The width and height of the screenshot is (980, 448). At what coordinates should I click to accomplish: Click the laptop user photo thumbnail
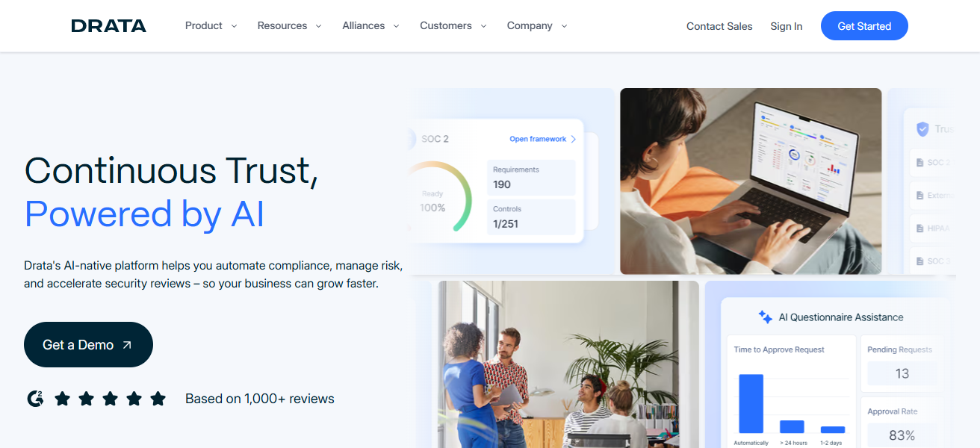click(x=751, y=181)
